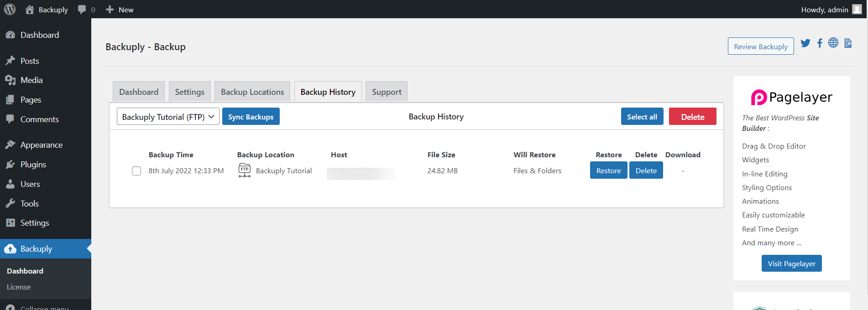This screenshot has height=310, width=868.
Task: Select the Backup History tab
Action: (328, 92)
